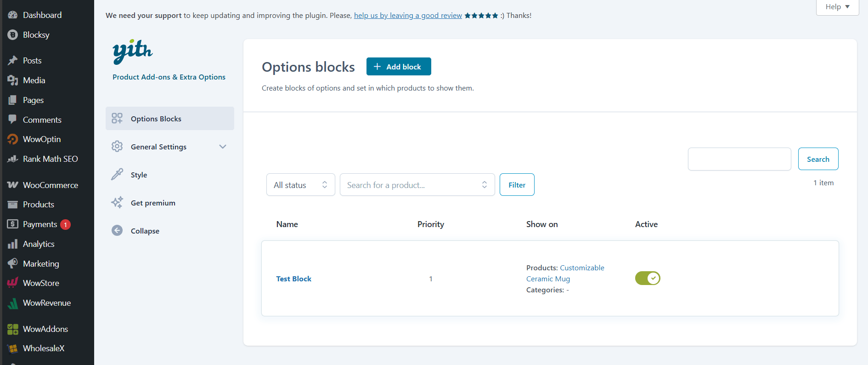Screen dimensions: 868x365
Task: Click the Media library icon
Action: tap(12, 80)
